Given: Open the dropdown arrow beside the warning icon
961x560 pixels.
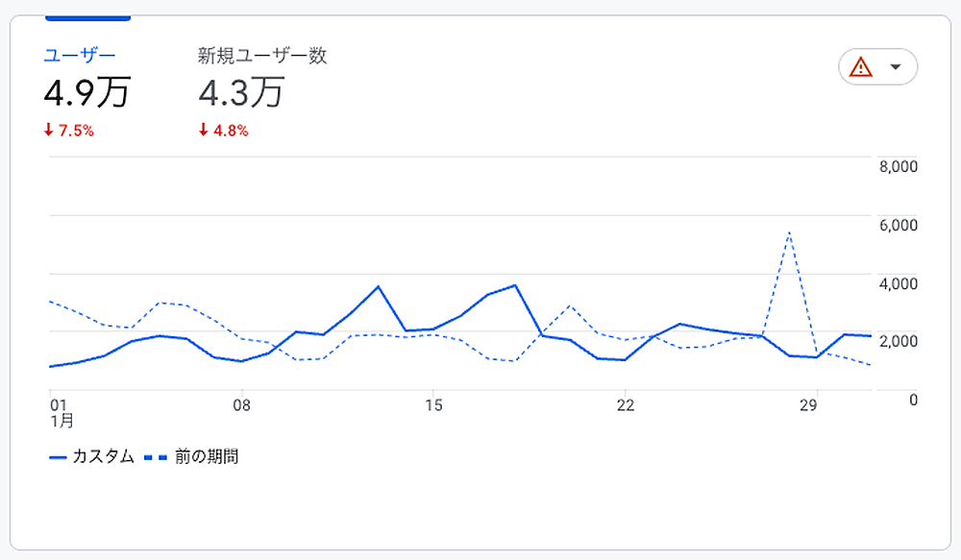Looking at the screenshot, I should [x=896, y=67].
